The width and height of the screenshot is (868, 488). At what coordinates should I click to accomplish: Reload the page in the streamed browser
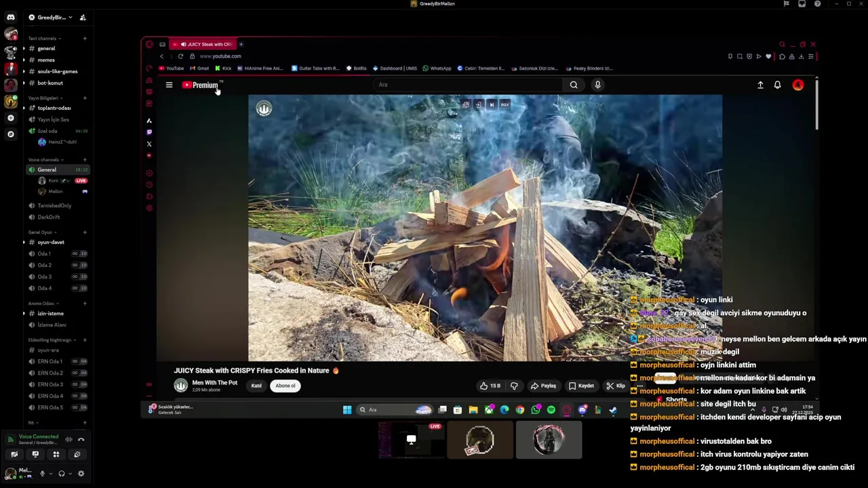(x=180, y=56)
